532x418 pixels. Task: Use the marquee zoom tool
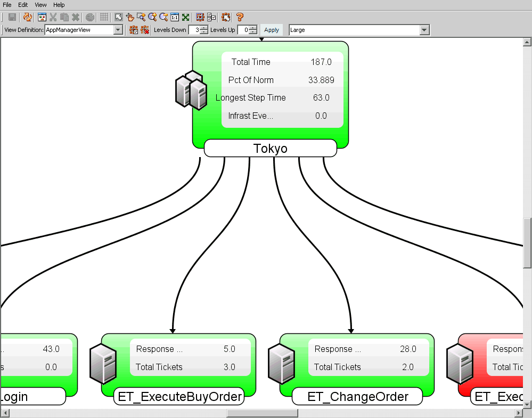pos(141,17)
